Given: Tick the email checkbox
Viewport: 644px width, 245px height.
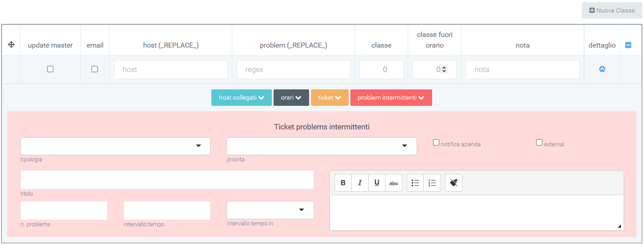Looking at the screenshot, I should 95,69.
